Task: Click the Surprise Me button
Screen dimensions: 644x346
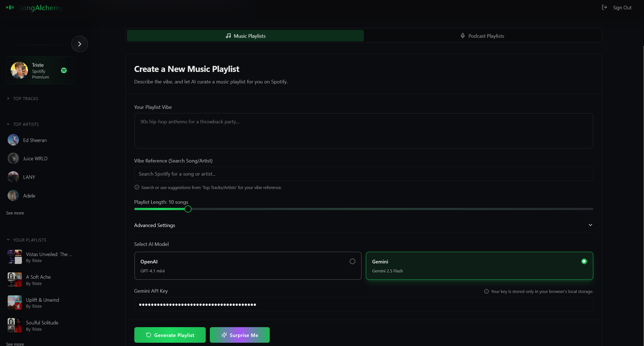Action: pyautogui.click(x=240, y=335)
